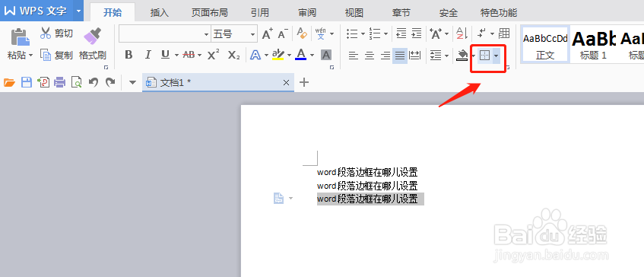Toggle character shading gray A icon
The width and height of the screenshot is (644, 277).
point(326,55)
